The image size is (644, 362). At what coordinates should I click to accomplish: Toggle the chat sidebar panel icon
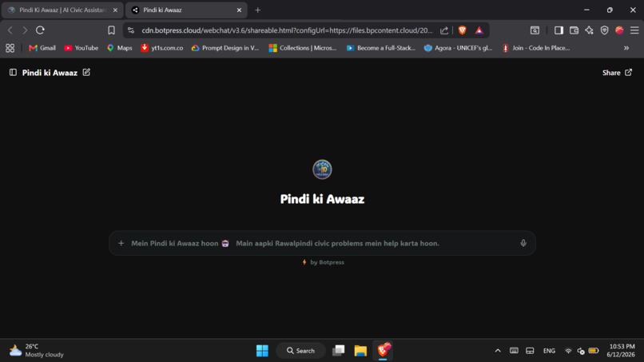[x=13, y=72]
